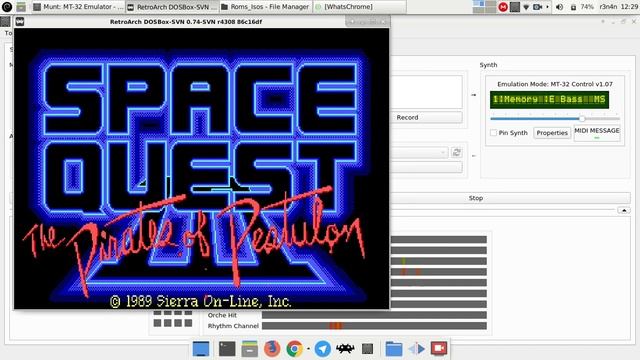Click the red MEGA tray icon

point(503,7)
